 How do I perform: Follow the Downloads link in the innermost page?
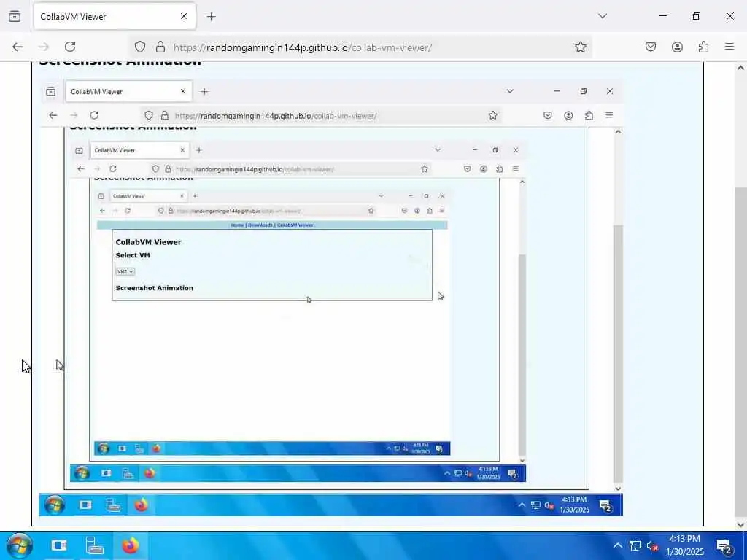[260, 225]
